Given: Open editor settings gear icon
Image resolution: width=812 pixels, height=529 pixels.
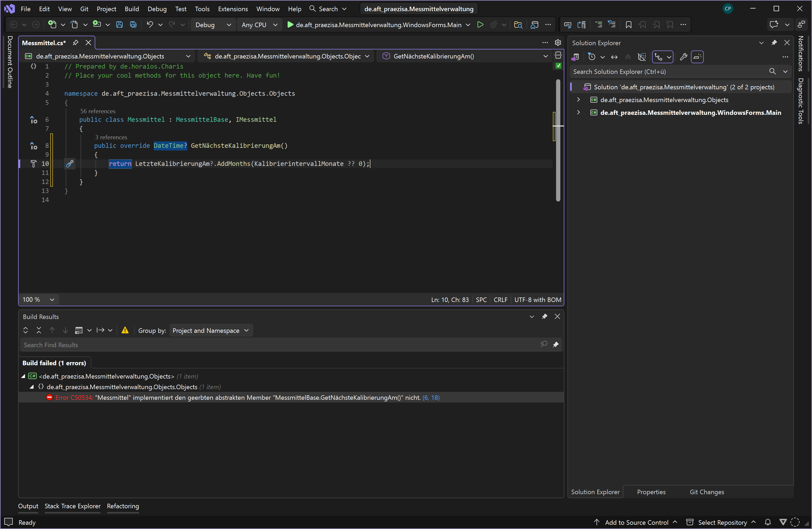Looking at the screenshot, I should point(558,43).
